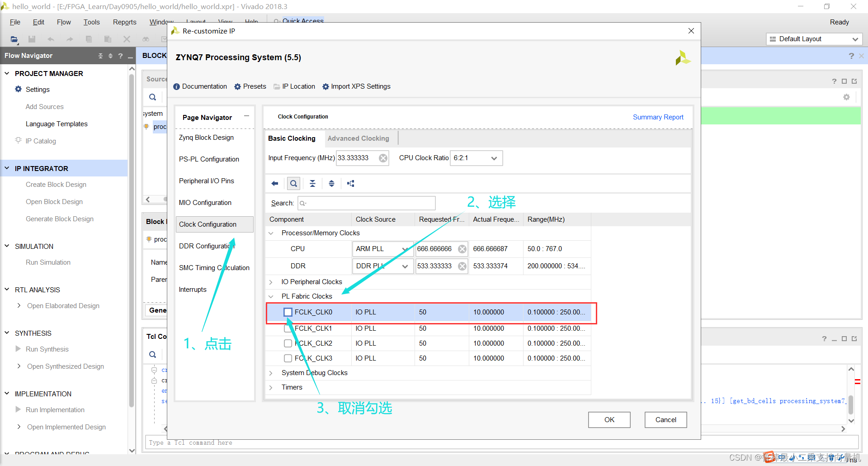Screen dimensions: 868x466
Task: Click the Expand All icon in clock toolbar
Action: (331, 183)
